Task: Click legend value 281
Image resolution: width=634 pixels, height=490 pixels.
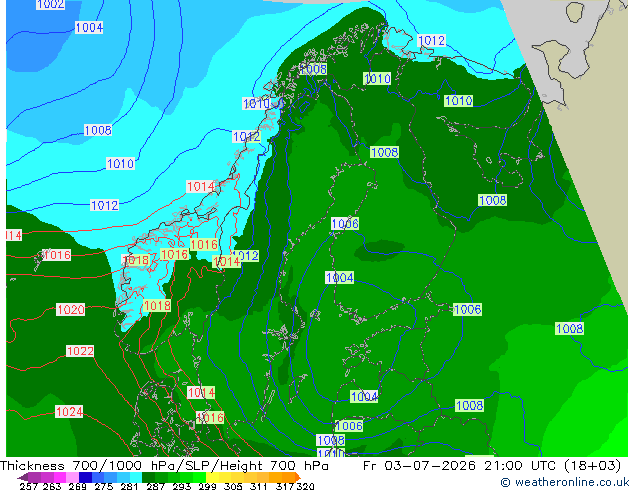Action: pos(129,486)
